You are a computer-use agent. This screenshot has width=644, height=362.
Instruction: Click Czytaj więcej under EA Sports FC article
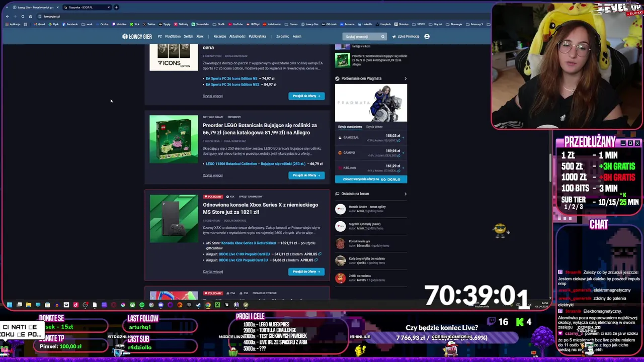click(x=212, y=96)
